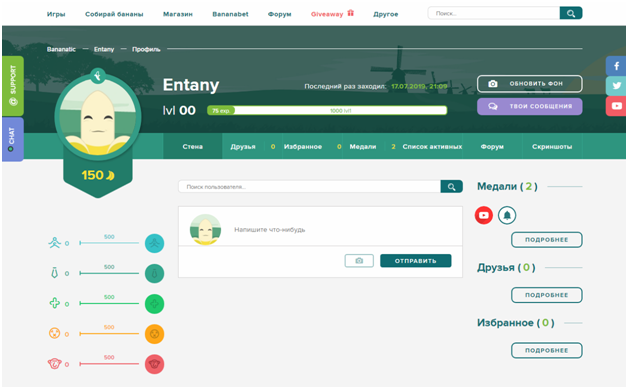Click the teal yoga stat progress line
This screenshot has height=389, width=628.
(109, 243)
